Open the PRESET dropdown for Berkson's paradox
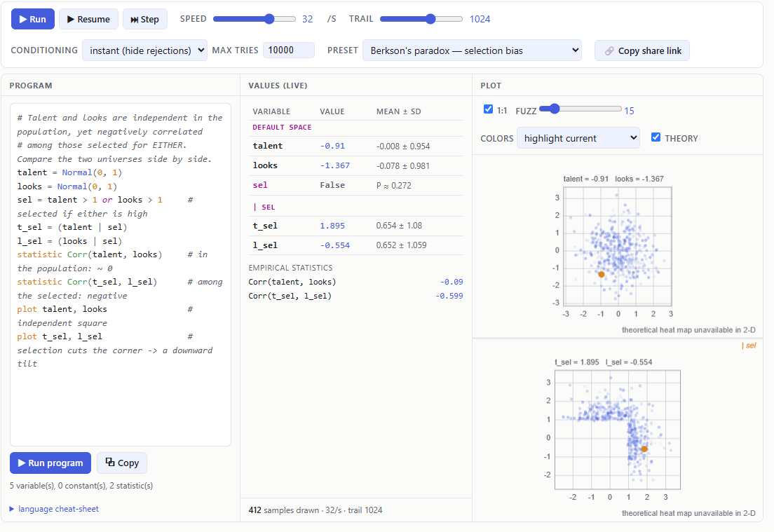Screen dimensions: 774x532 pos(472,50)
